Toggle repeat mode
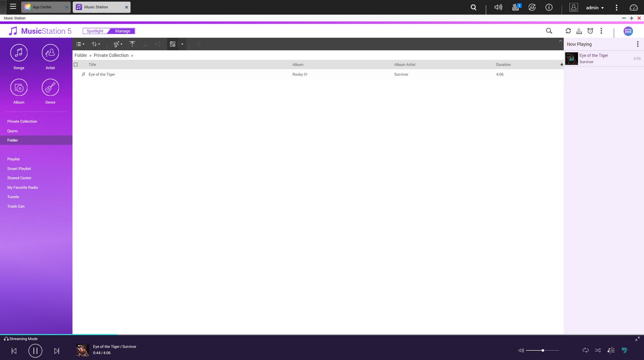Image resolution: width=644 pixels, height=360 pixels. coord(586,350)
